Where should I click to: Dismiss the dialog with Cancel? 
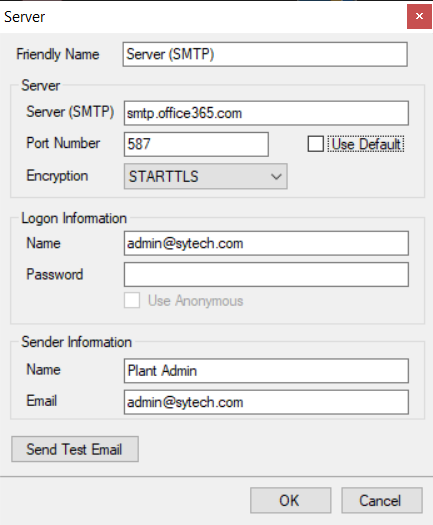pyautogui.click(x=382, y=501)
